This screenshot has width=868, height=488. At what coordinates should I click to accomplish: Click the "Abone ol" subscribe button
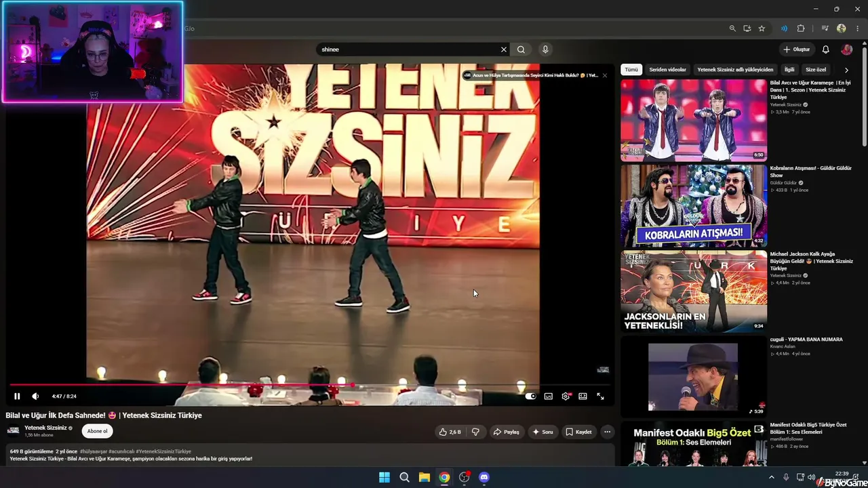pos(98,431)
